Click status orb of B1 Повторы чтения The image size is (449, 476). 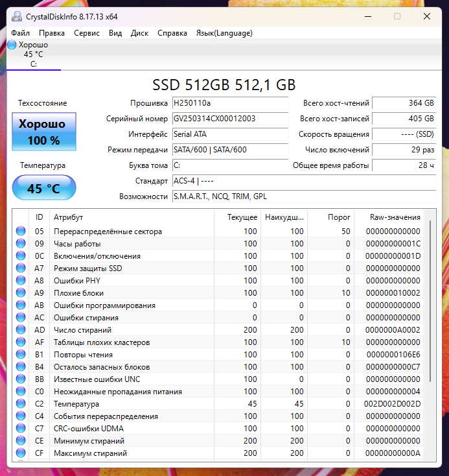(21, 354)
